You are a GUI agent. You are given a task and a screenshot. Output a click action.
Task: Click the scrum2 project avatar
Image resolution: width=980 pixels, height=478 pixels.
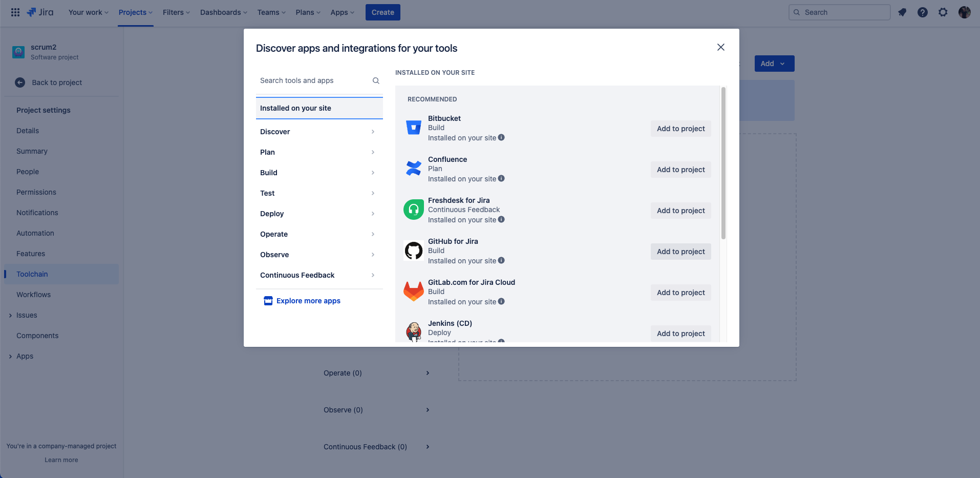tap(18, 52)
